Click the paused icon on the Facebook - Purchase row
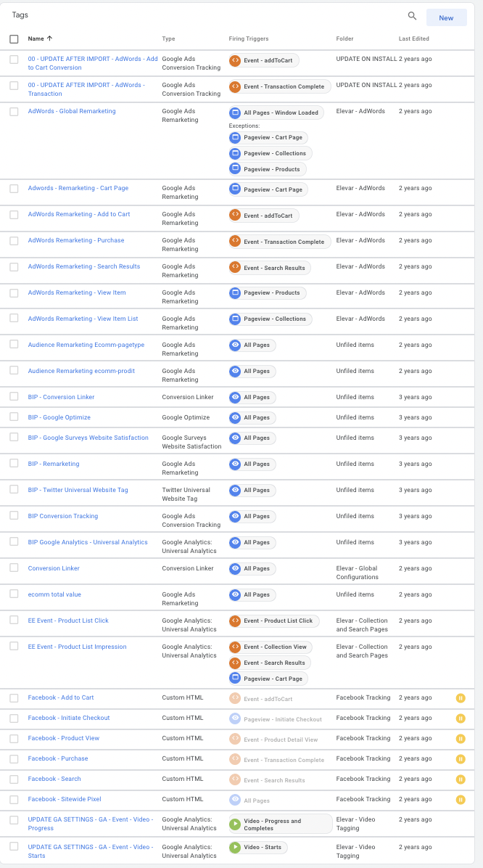 (461, 759)
